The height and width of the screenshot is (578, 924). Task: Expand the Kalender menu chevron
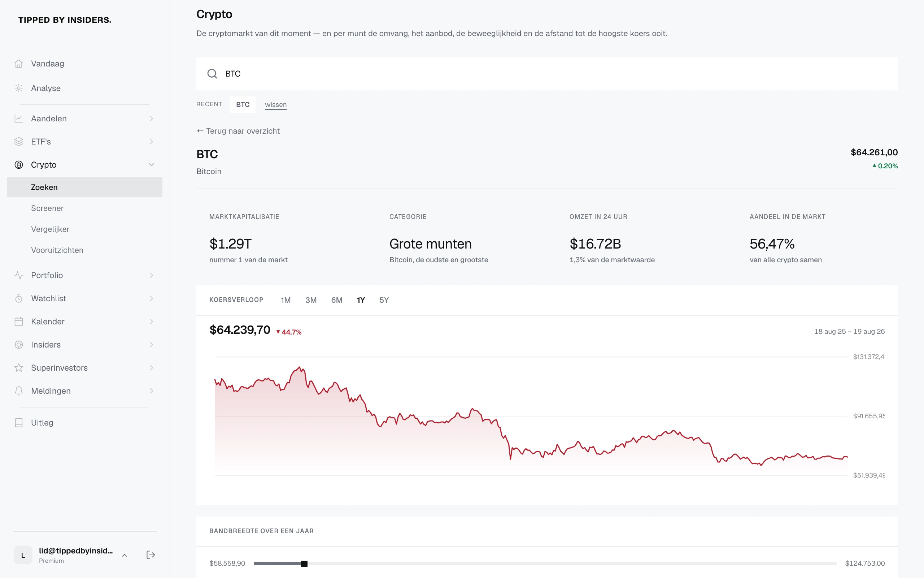tap(152, 322)
